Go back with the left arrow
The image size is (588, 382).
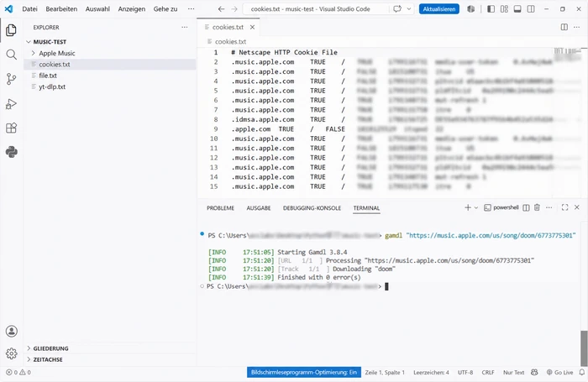(221, 9)
